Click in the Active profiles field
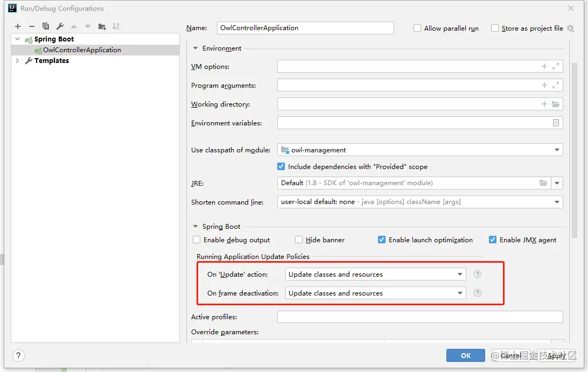Image resolution: width=588 pixels, height=372 pixels. [x=419, y=317]
